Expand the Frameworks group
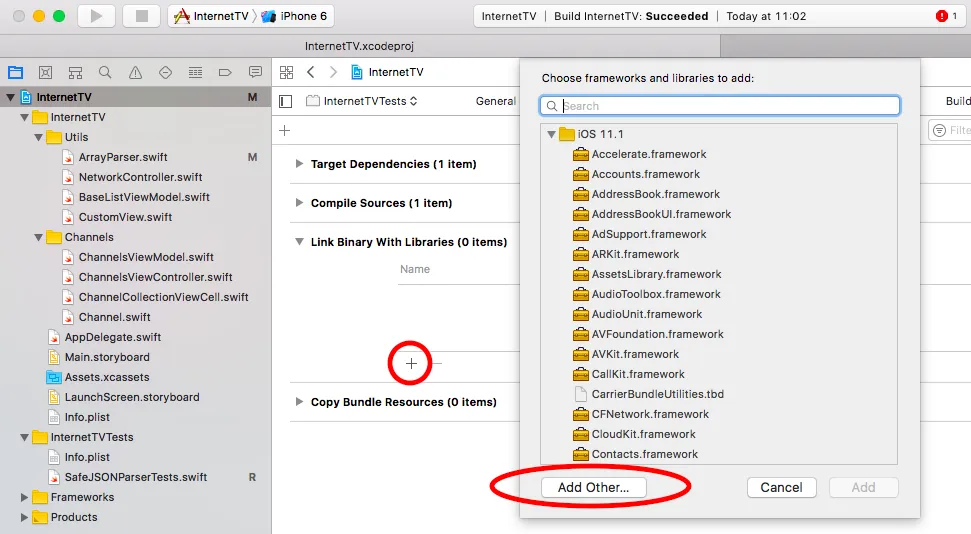The image size is (971, 534). (24, 497)
